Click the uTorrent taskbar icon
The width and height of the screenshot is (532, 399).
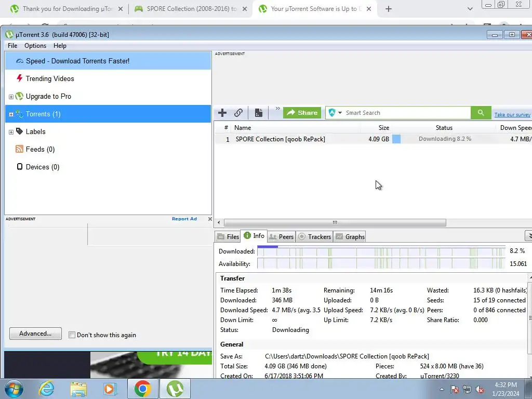coord(175,389)
